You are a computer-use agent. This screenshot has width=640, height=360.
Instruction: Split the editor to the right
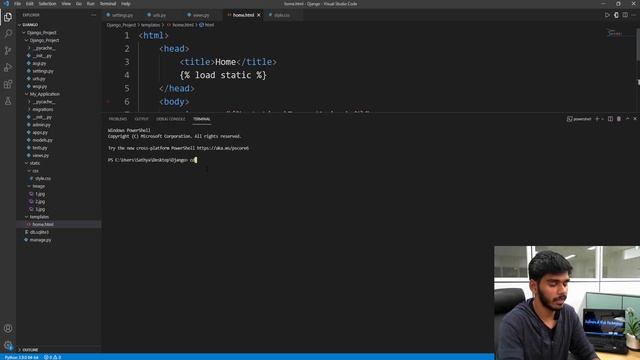coord(625,15)
